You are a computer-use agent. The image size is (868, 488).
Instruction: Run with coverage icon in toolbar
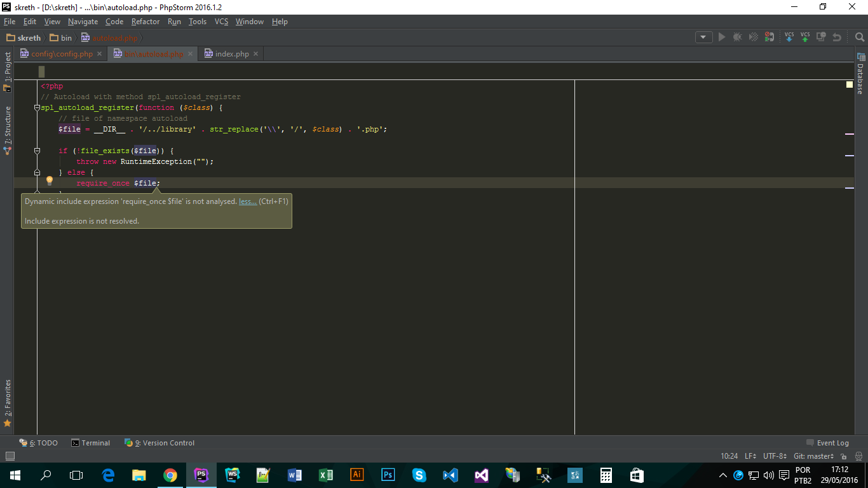(x=753, y=37)
